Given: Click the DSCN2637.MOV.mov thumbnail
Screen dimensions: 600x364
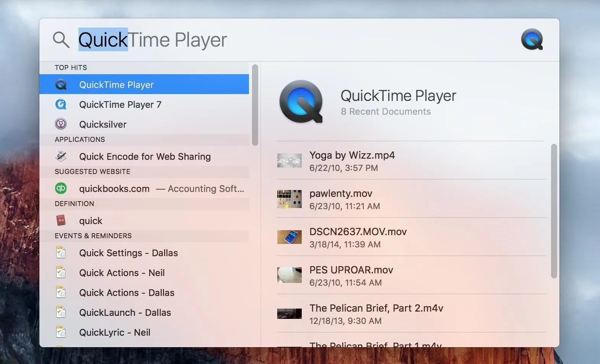Looking at the screenshot, I should coord(289,237).
